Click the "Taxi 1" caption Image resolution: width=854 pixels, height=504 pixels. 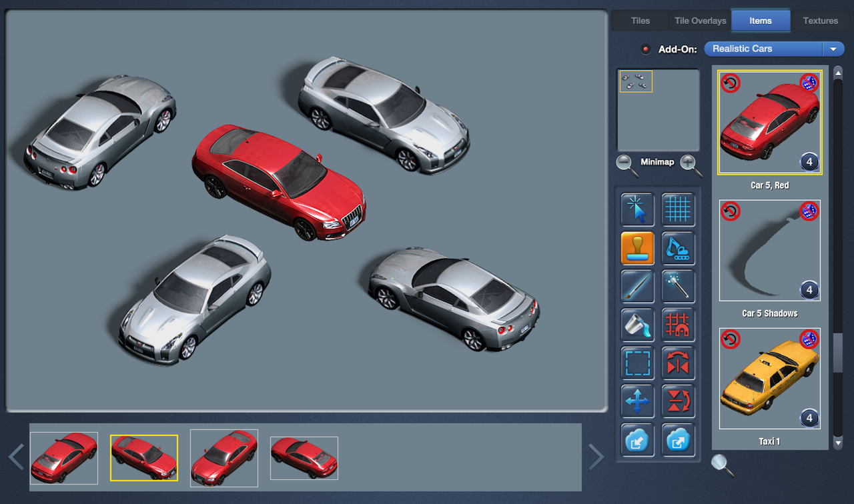770,441
